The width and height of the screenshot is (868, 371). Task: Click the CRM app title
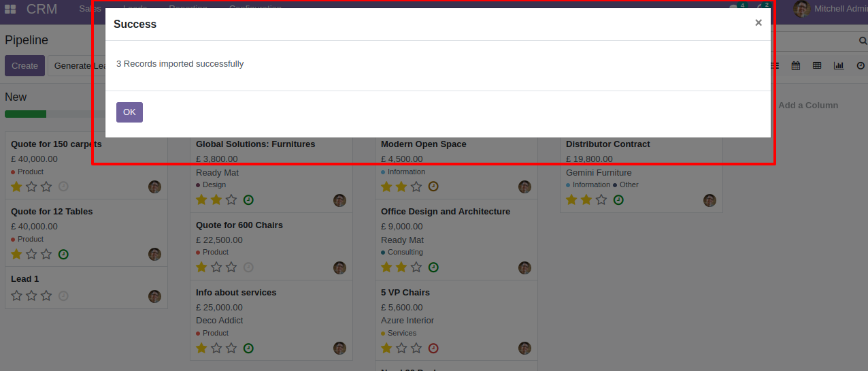pyautogui.click(x=42, y=10)
